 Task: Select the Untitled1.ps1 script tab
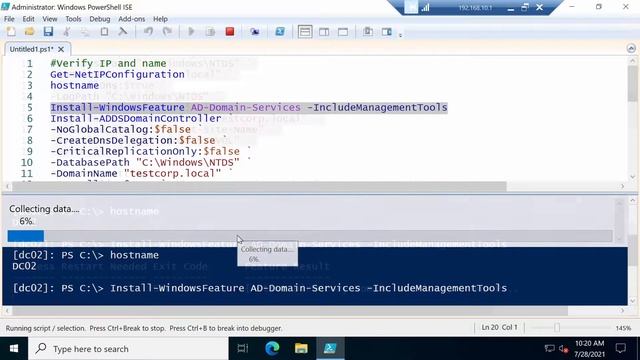31,49
